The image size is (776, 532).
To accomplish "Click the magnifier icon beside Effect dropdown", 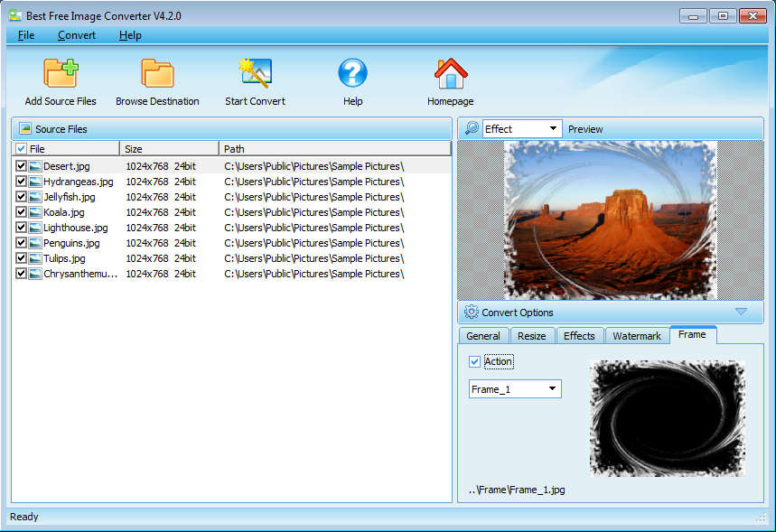I will point(472,129).
